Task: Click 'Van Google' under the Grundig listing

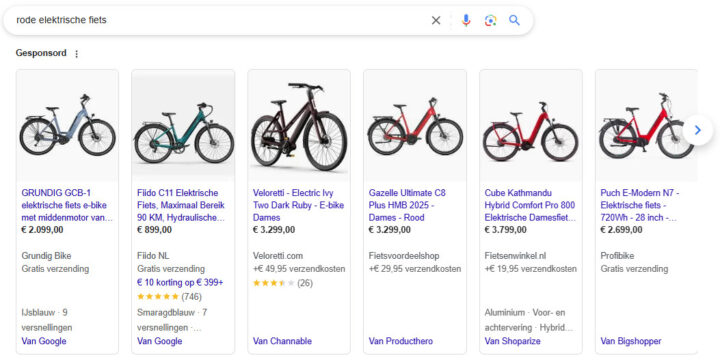Action: click(x=44, y=341)
